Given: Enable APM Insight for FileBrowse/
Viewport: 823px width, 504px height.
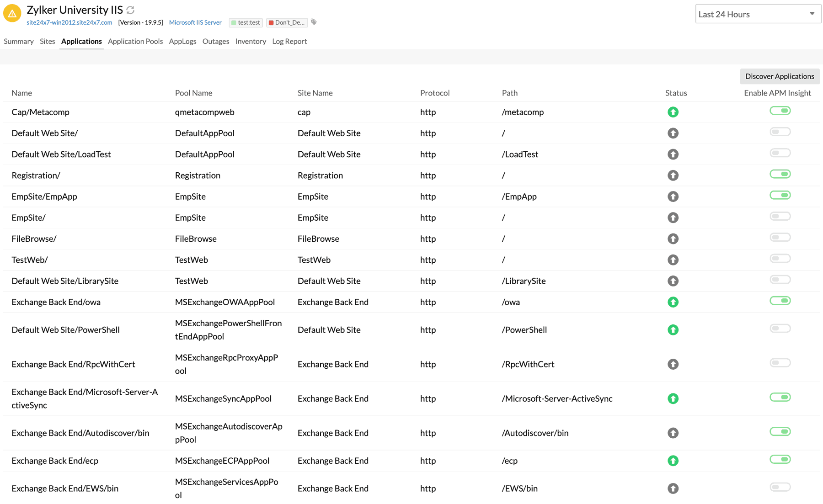Looking at the screenshot, I should coord(780,237).
